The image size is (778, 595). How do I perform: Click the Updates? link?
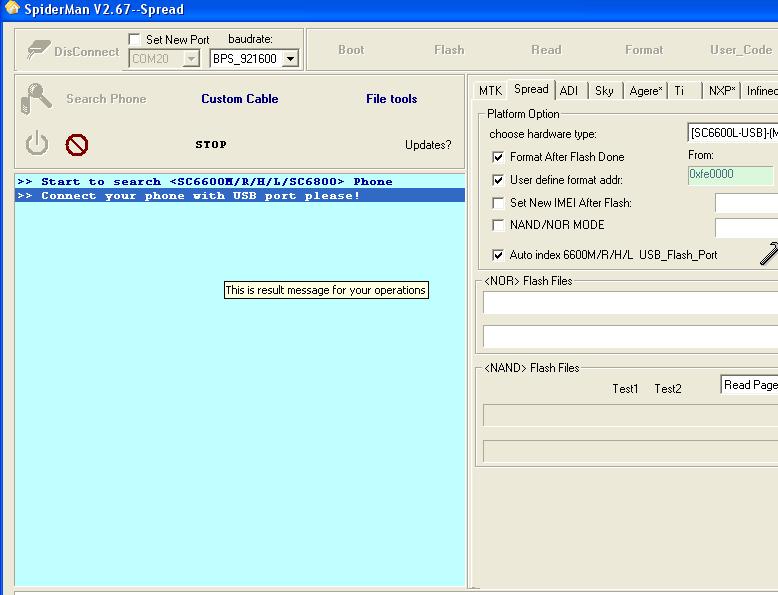coord(428,145)
